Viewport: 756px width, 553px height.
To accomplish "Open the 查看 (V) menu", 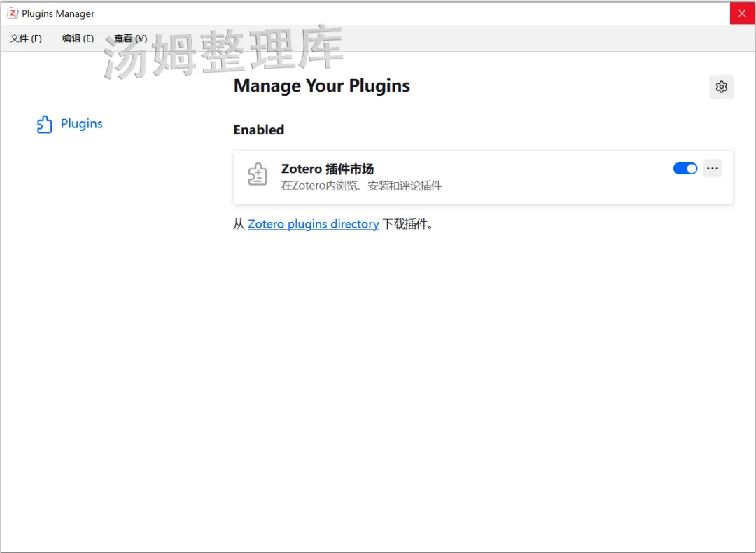I will pyautogui.click(x=131, y=38).
